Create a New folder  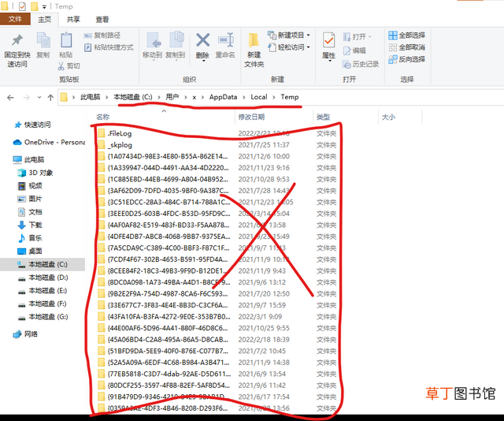(x=254, y=50)
